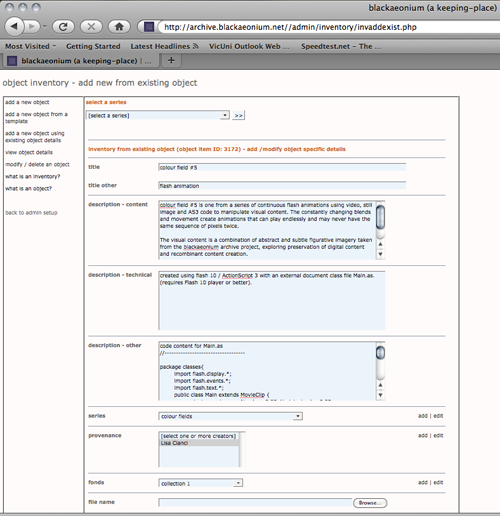Image resolution: width=500 pixels, height=516 pixels.
Task: Open the collection 1 fonds dropdown
Action: tap(200, 483)
